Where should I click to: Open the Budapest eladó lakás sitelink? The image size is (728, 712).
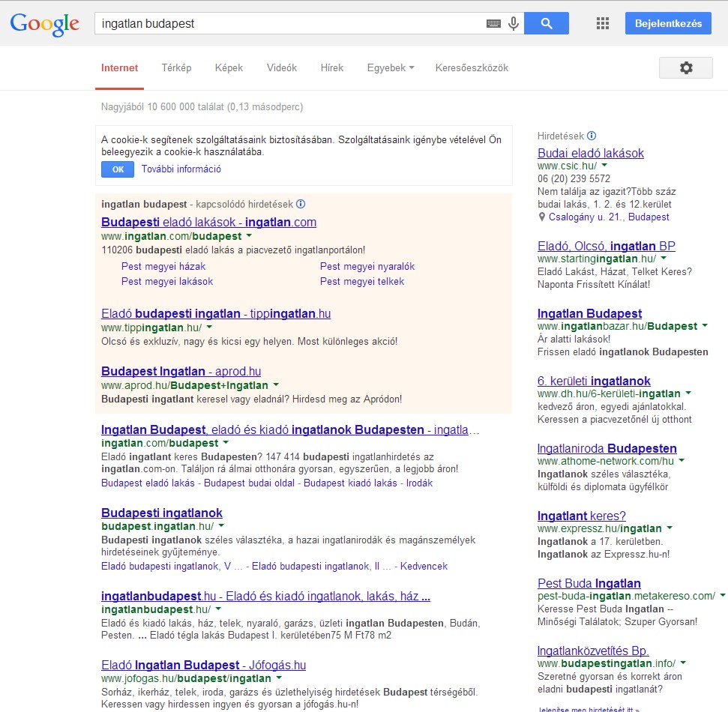[x=148, y=483]
